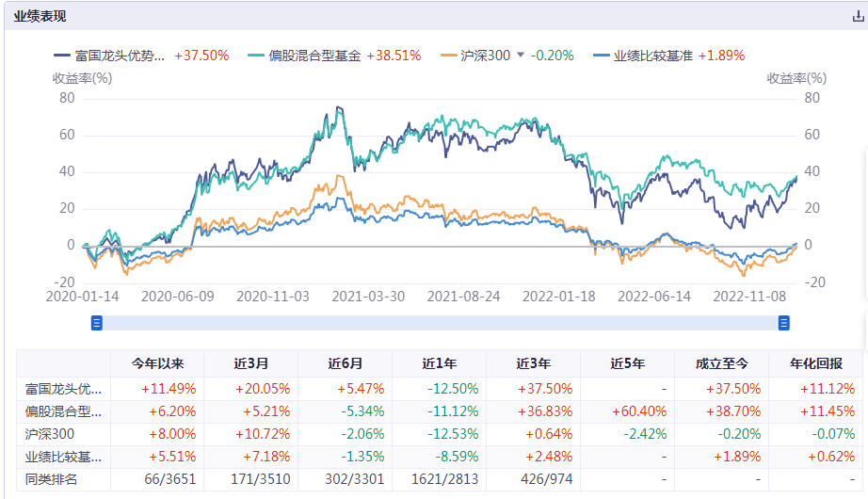Image resolution: width=868 pixels, height=499 pixels.
Task: Click the download chart icon
Action: click(857, 17)
